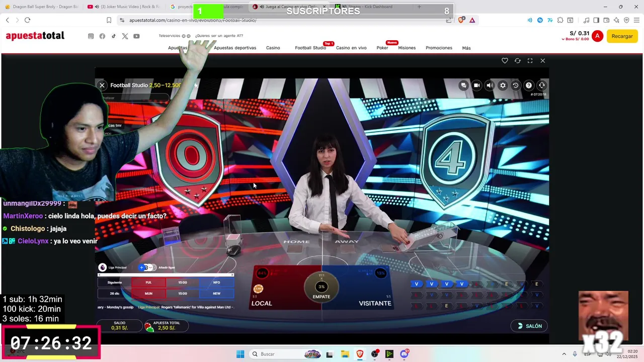Open Windows Start button
This screenshot has width=644, height=362.
240,354
